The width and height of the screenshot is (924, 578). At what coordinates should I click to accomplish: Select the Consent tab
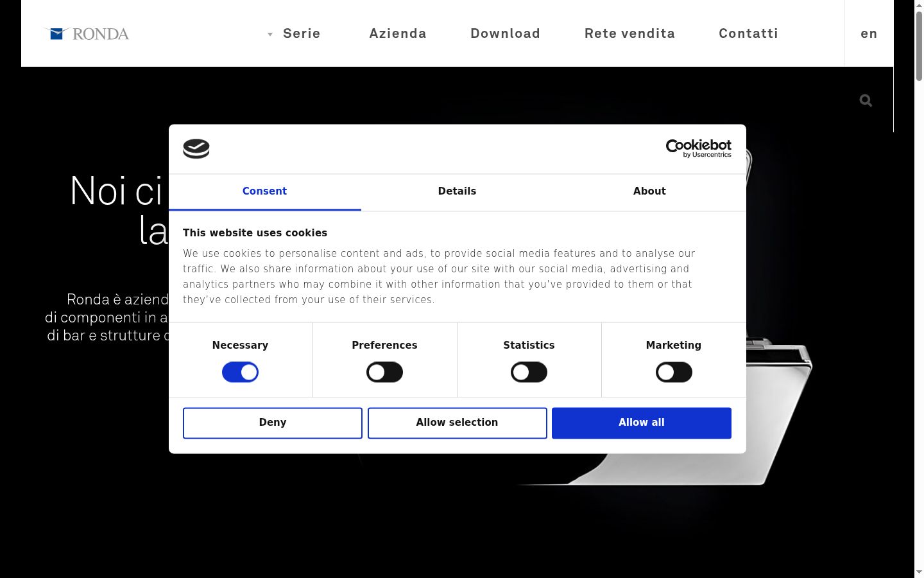point(264,191)
